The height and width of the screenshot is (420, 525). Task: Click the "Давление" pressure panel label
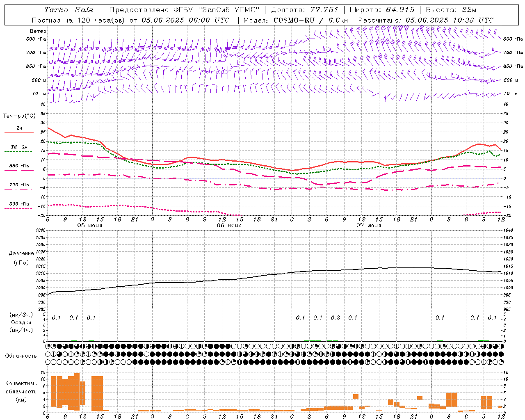21,253
